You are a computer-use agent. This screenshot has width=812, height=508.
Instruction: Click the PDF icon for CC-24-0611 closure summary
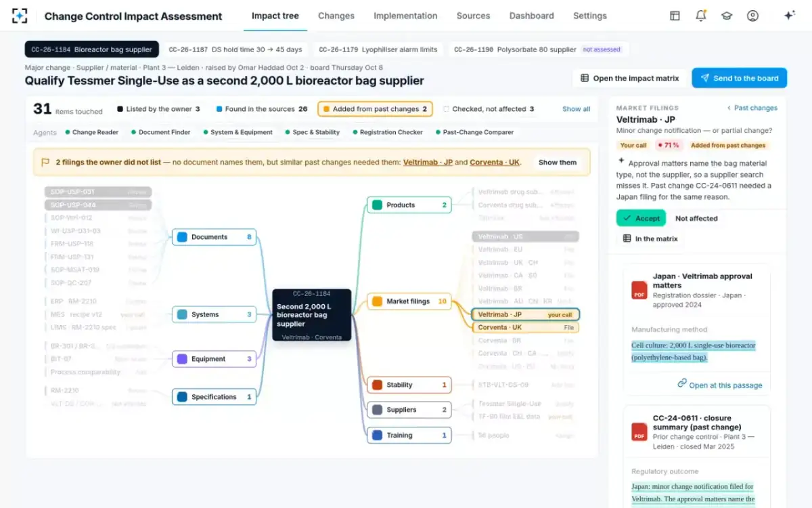coord(639,432)
